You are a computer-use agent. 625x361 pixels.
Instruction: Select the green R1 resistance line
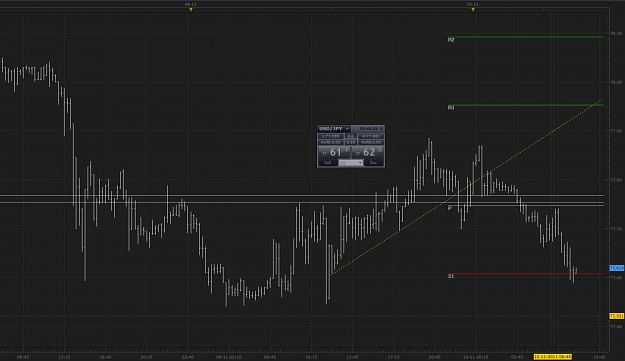click(526, 105)
